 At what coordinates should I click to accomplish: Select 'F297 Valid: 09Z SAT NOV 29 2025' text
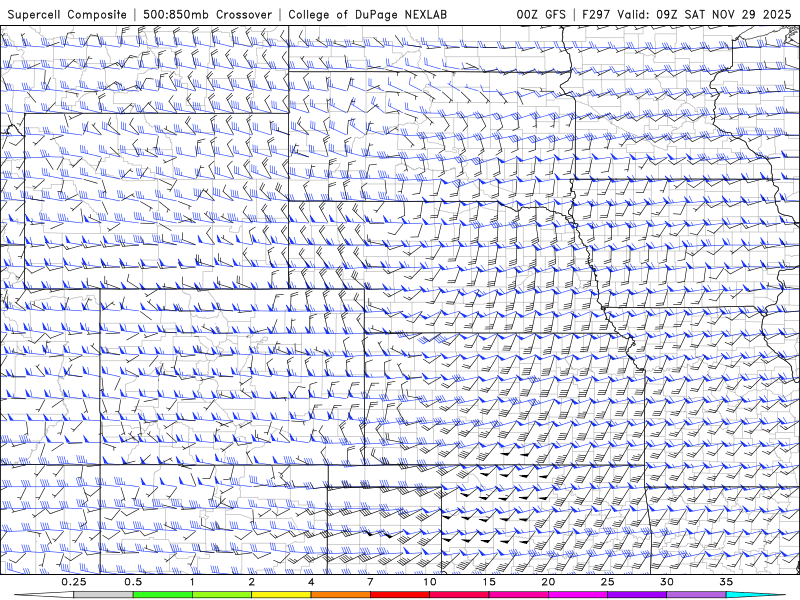[687, 15]
